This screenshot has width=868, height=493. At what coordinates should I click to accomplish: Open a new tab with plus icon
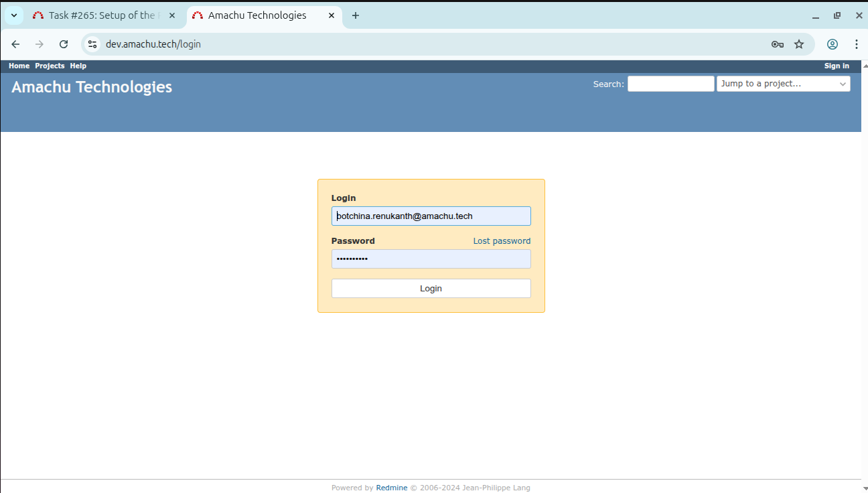coord(356,15)
